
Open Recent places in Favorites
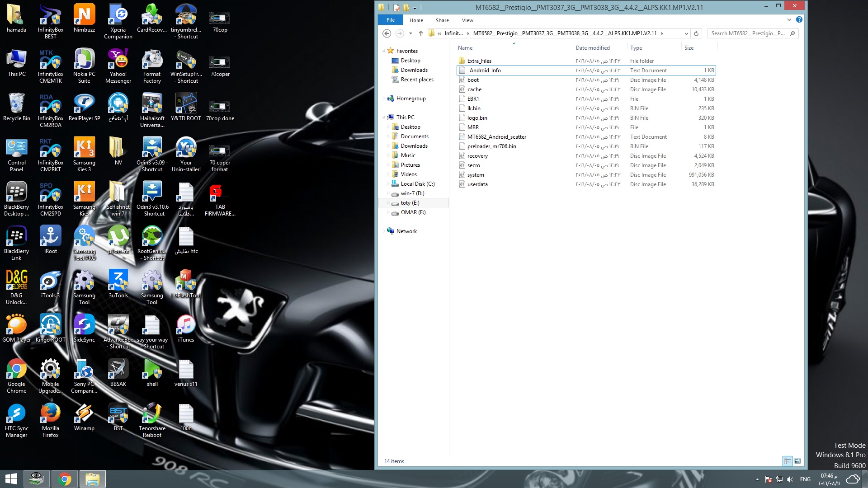417,80
